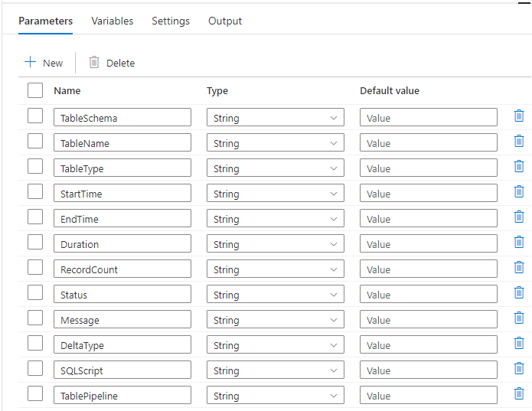Switch to the Parameters tab

pos(45,21)
